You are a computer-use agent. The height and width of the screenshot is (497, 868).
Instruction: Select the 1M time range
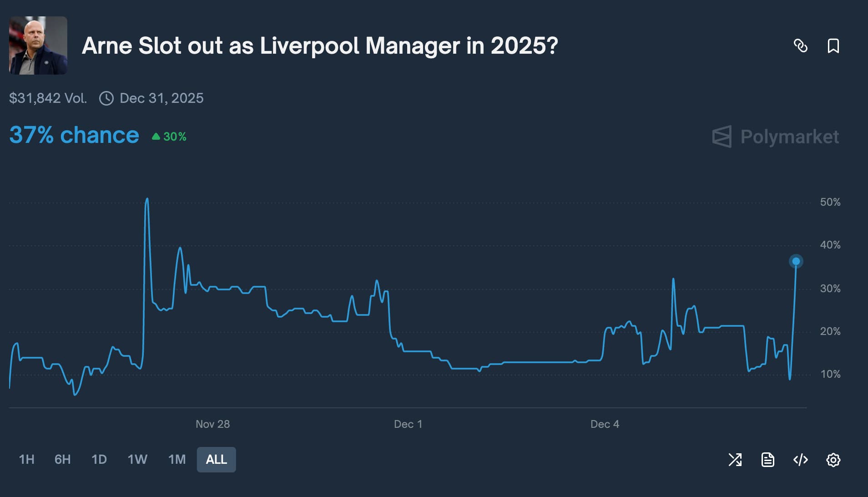(177, 460)
